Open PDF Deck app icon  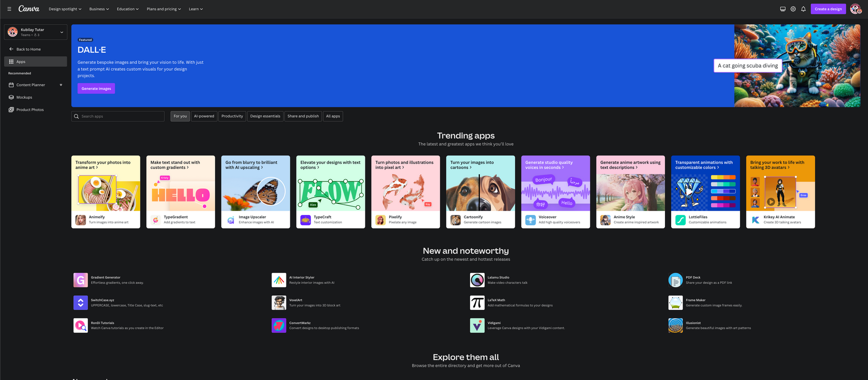tap(675, 280)
